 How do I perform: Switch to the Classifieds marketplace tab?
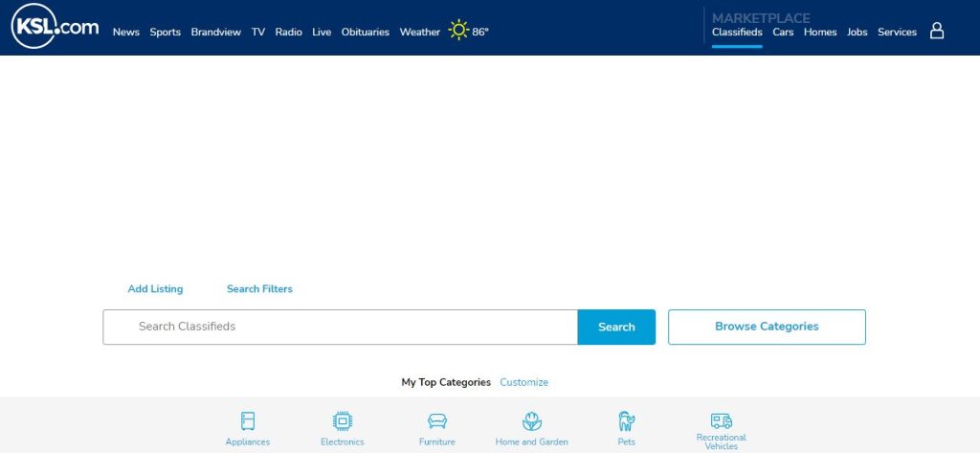coord(737,32)
